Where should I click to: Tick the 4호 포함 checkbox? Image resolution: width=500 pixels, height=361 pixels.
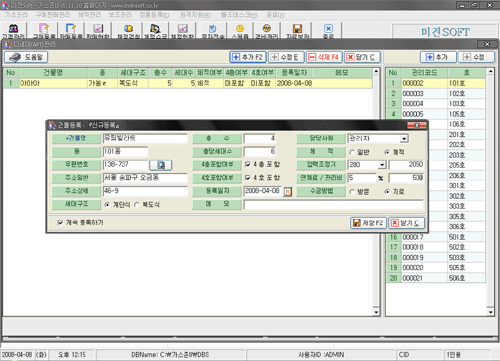[x=248, y=178]
